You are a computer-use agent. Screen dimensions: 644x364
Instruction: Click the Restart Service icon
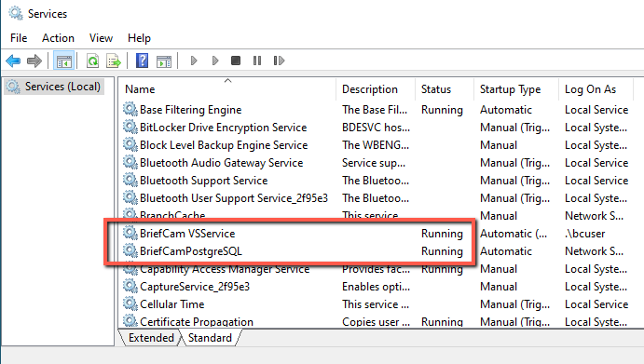(x=279, y=61)
